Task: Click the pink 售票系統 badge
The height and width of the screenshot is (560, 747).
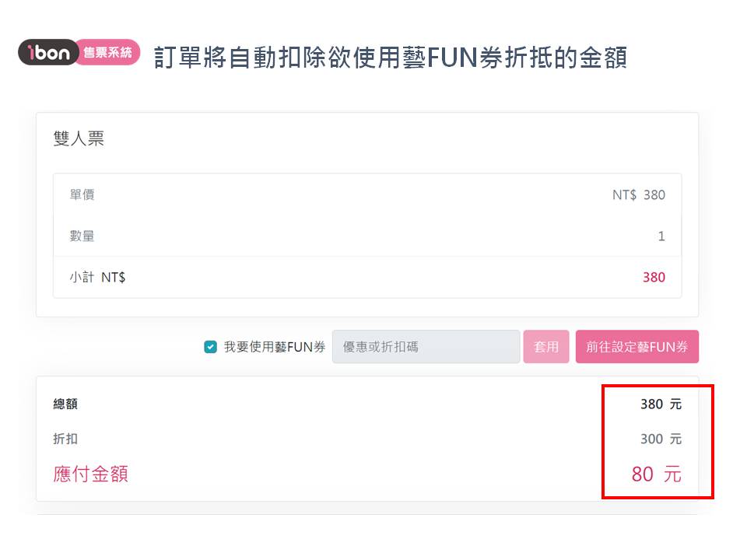Action: pyautogui.click(x=108, y=52)
